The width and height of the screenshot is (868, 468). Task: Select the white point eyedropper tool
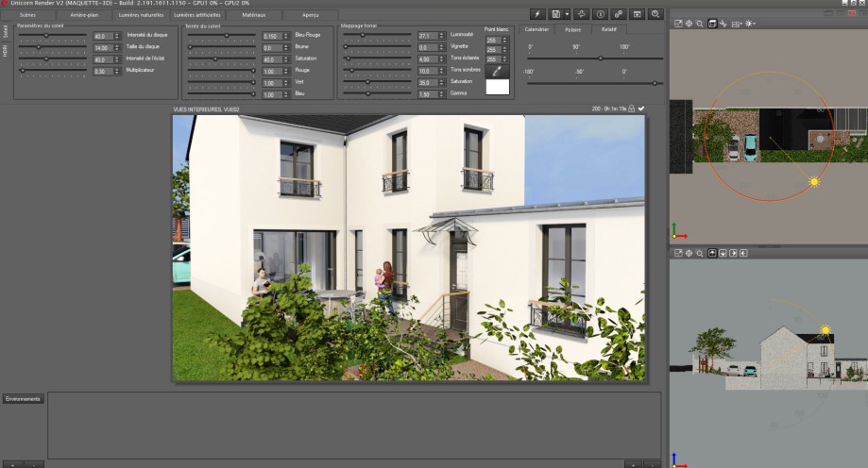click(497, 72)
